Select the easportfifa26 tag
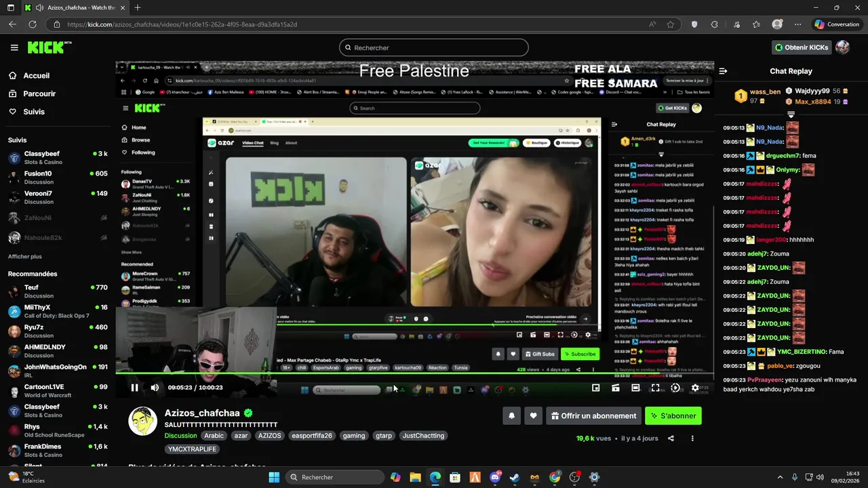Viewport: 868px width, 488px height. click(312, 436)
